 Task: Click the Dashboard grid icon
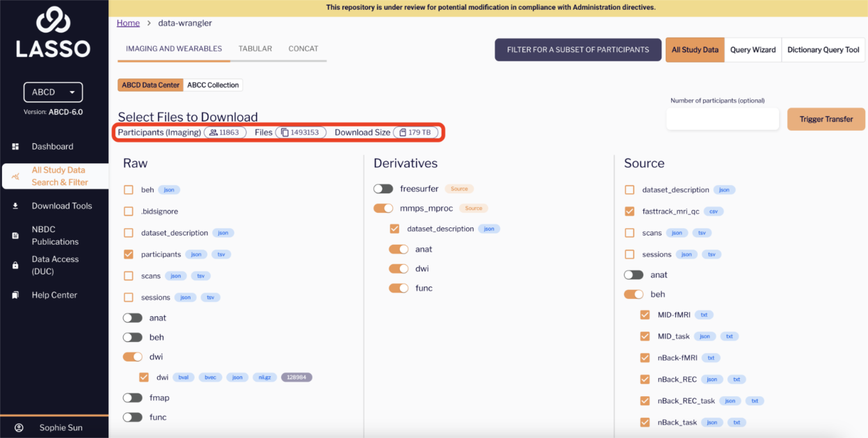[x=15, y=147]
